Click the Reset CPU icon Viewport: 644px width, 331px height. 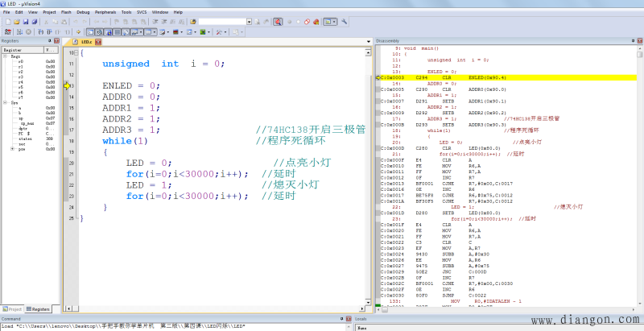pos(6,32)
